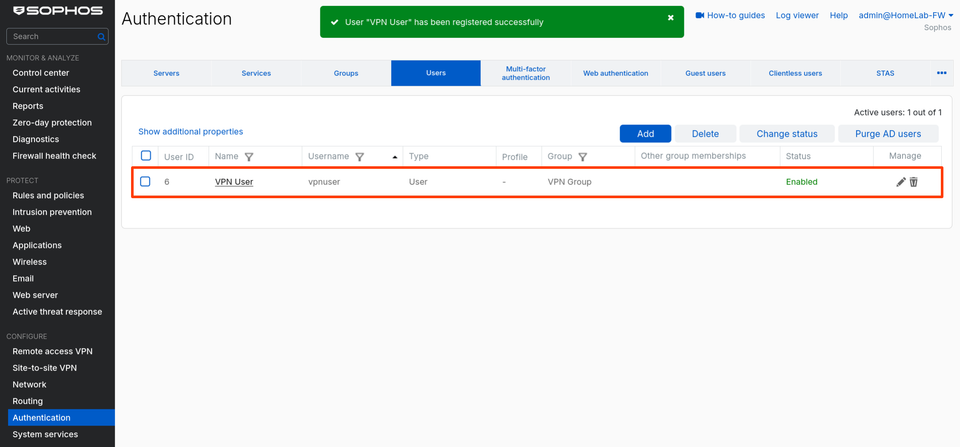This screenshot has height=447, width=960.
Task: Click the Help link
Action: [839, 15]
